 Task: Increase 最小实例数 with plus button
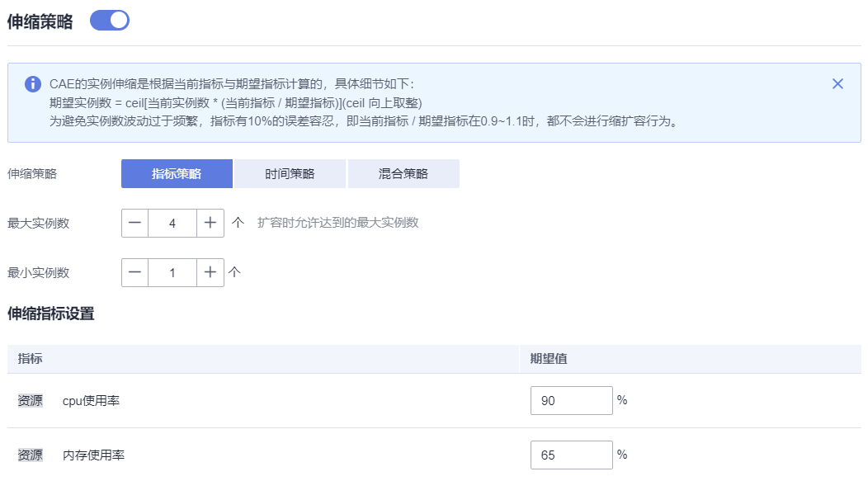(x=210, y=272)
